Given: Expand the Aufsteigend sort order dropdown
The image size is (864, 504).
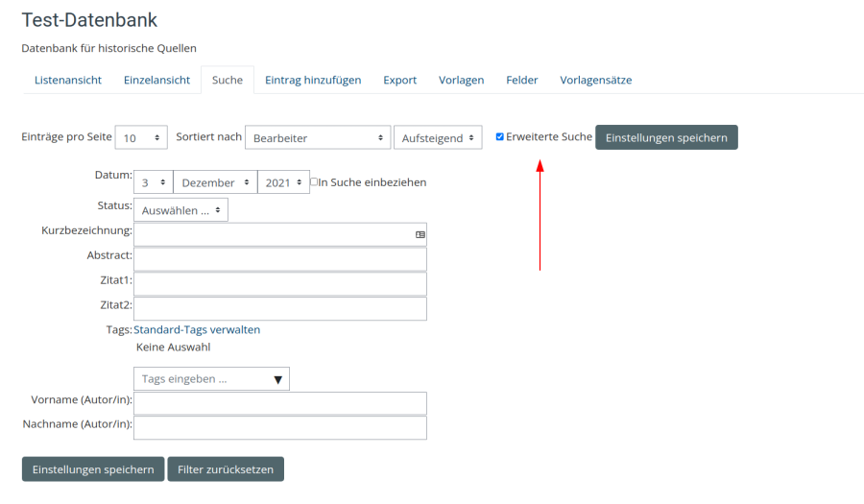Looking at the screenshot, I should [x=438, y=138].
